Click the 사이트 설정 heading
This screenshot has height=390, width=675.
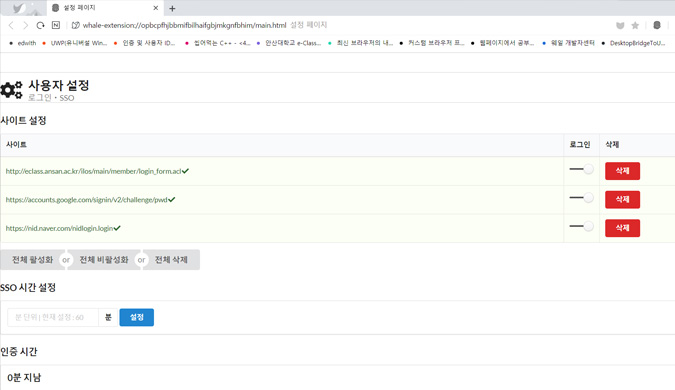[x=23, y=121]
